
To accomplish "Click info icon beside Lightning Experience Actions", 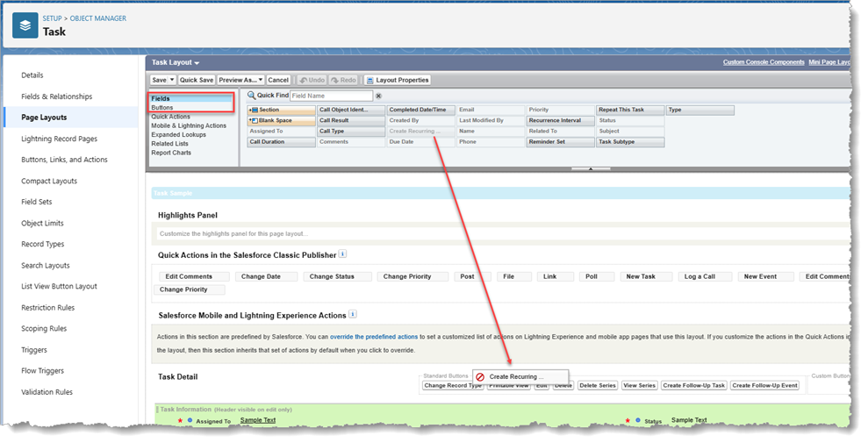I will [x=353, y=313].
